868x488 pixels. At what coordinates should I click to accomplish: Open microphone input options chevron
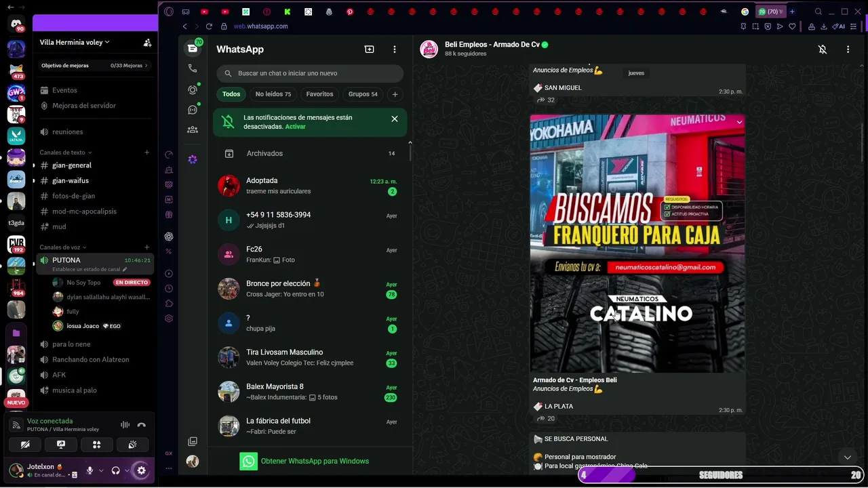[x=101, y=470]
